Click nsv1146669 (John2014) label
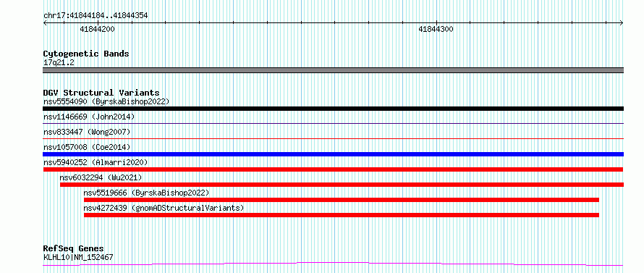 (x=89, y=117)
